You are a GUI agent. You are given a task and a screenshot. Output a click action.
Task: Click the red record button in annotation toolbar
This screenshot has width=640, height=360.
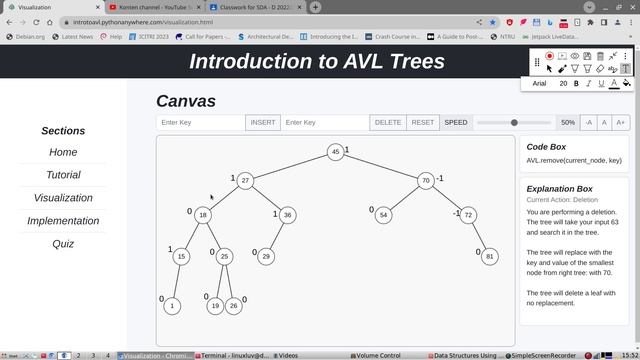549,56
